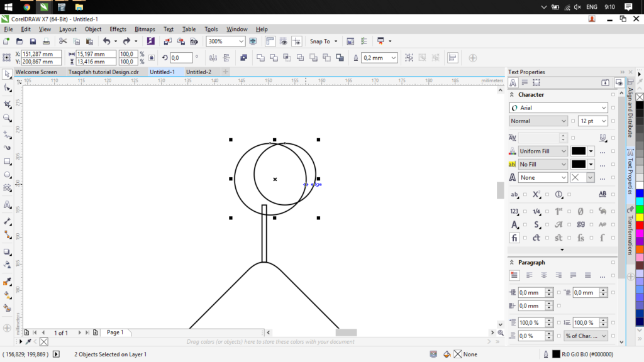Click the object X position field
644x362 pixels.
click(42, 54)
